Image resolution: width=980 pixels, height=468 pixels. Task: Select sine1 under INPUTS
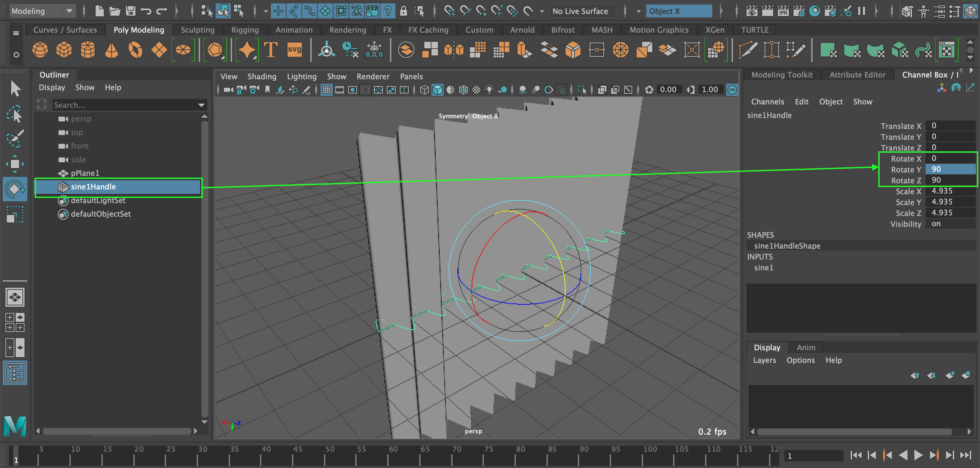764,268
